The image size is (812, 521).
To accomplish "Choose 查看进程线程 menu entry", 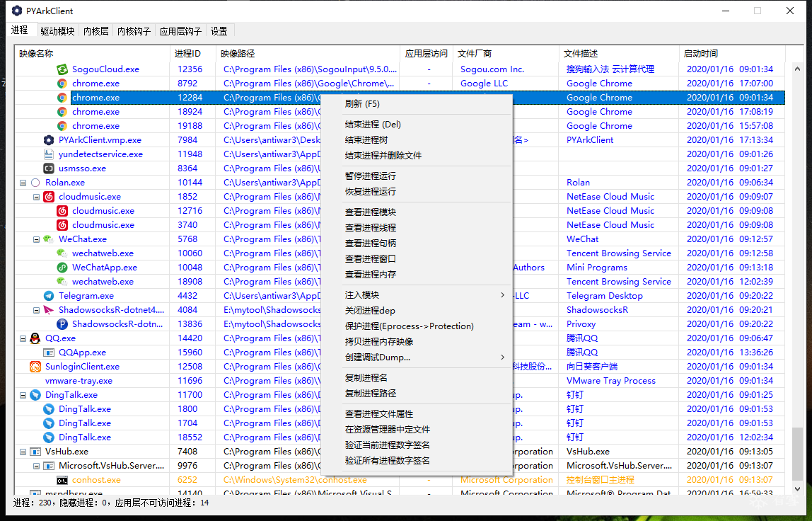I will tap(417, 227).
